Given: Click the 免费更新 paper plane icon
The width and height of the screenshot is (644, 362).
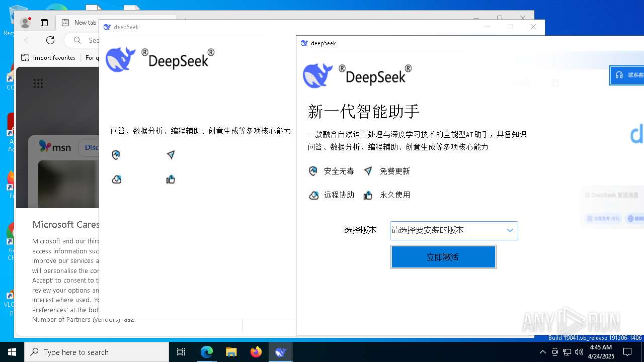Looking at the screenshot, I should pyautogui.click(x=368, y=171).
